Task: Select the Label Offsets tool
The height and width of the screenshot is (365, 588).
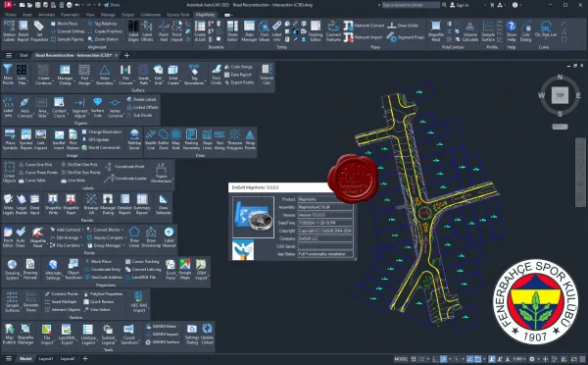Action: tap(147, 30)
